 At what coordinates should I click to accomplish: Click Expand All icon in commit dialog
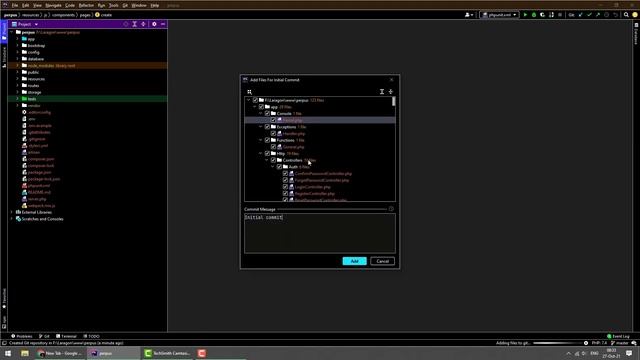(x=382, y=92)
